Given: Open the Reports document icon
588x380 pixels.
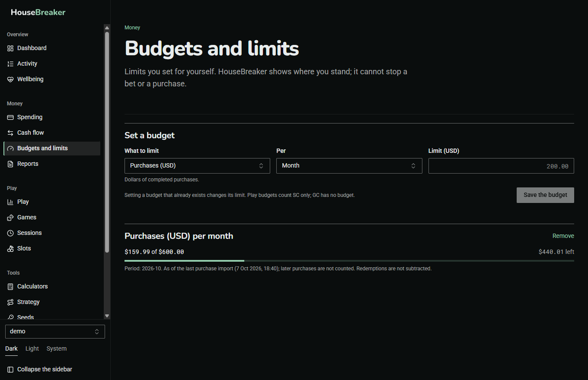Looking at the screenshot, I should pyautogui.click(x=10, y=164).
